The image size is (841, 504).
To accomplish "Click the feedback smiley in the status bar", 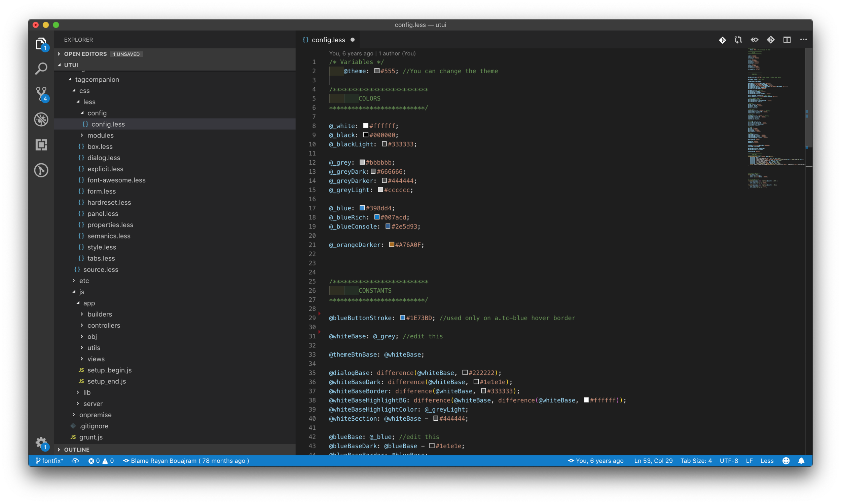I will tap(786, 461).
